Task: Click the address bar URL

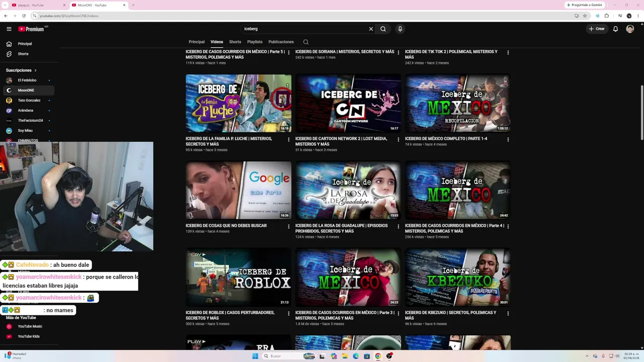Action: click(69, 16)
